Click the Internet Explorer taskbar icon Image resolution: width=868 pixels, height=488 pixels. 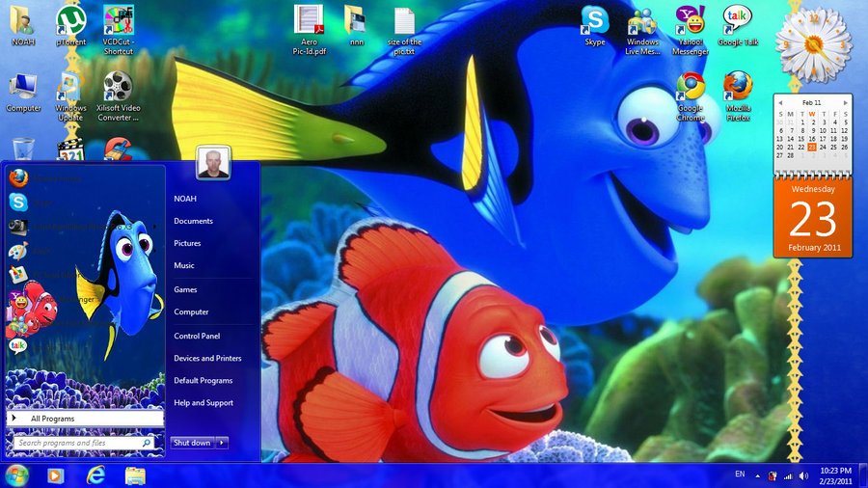(95, 474)
